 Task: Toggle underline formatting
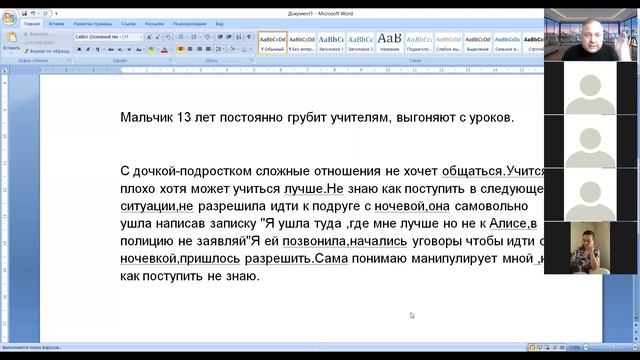click(97, 49)
